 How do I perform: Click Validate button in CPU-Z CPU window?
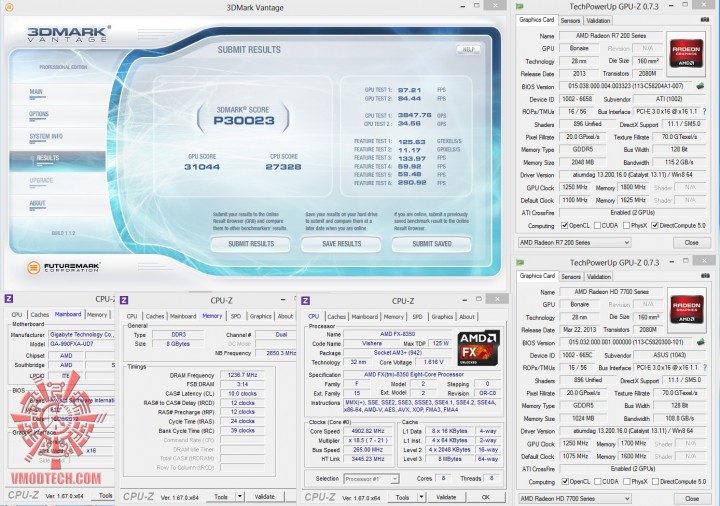[446, 497]
